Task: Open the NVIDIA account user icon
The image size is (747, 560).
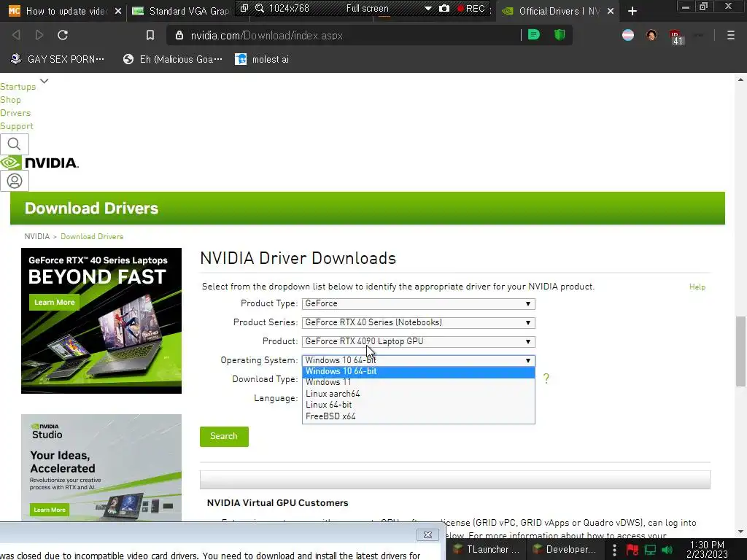Action: pyautogui.click(x=15, y=181)
